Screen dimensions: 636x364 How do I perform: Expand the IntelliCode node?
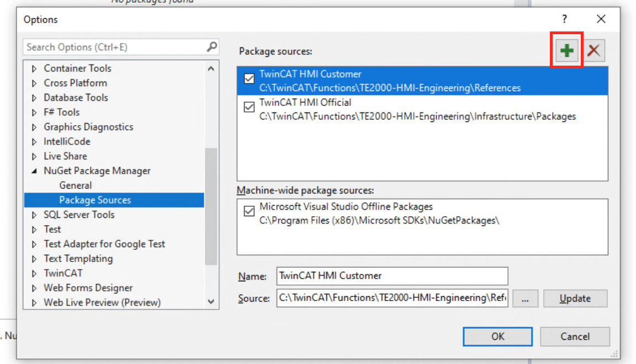pyautogui.click(x=34, y=142)
